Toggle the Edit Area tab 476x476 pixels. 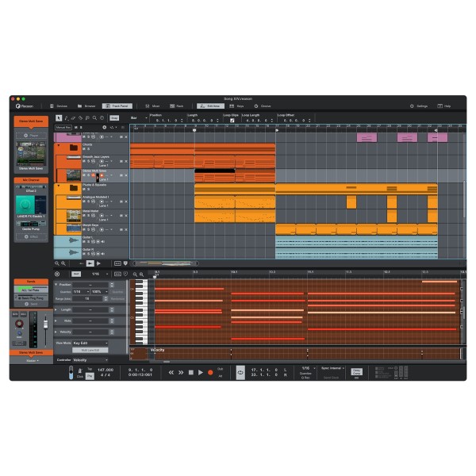pyautogui.click(x=210, y=106)
